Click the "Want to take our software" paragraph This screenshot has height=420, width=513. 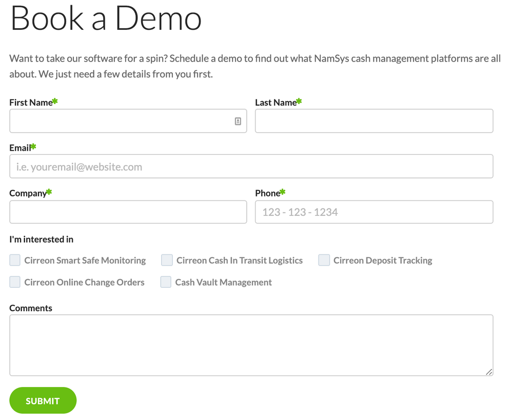tap(255, 66)
